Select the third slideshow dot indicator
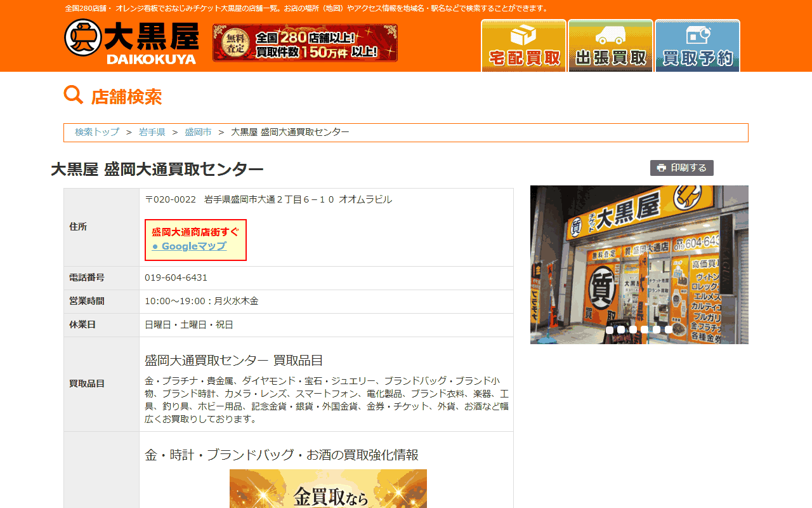This screenshot has height=508, width=812. tap(633, 330)
